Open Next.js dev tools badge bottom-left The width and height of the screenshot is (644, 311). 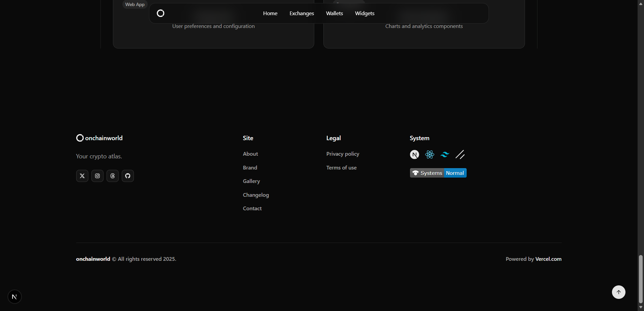(x=14, y=297)
